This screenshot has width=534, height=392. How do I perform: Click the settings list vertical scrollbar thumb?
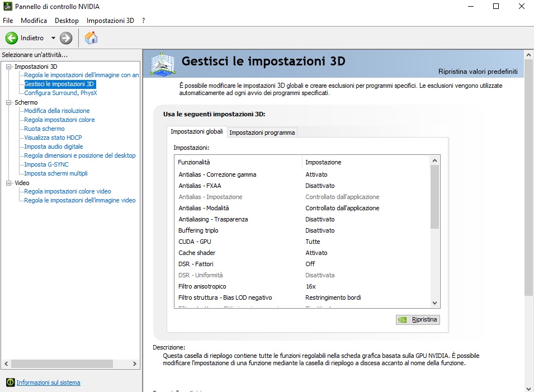(x=434, y=197)
